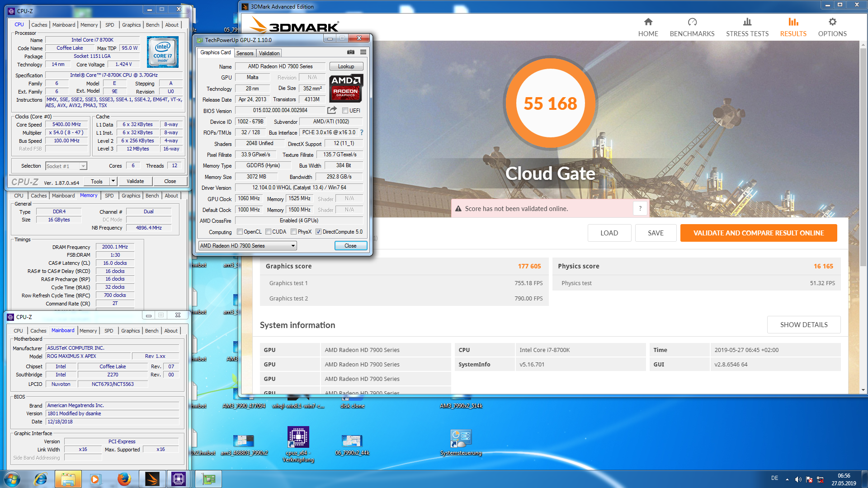
Task: Open the AMD Radeon HD 7900 Series GPU dropdown
Action: [247, 245]
